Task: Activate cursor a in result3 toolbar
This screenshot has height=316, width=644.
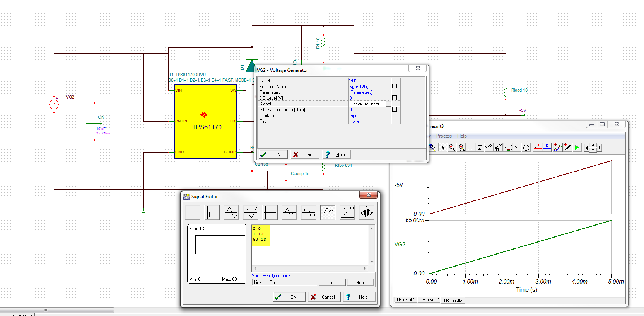Action: pyautogui.click(x=537, y=148)
